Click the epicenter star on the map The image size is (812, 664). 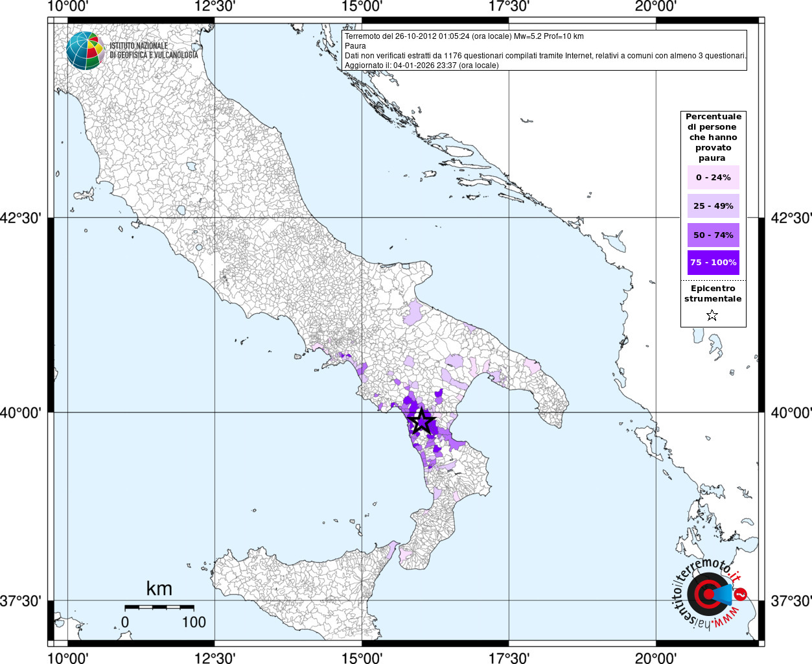pyautogui.click(x=422, y=421)
